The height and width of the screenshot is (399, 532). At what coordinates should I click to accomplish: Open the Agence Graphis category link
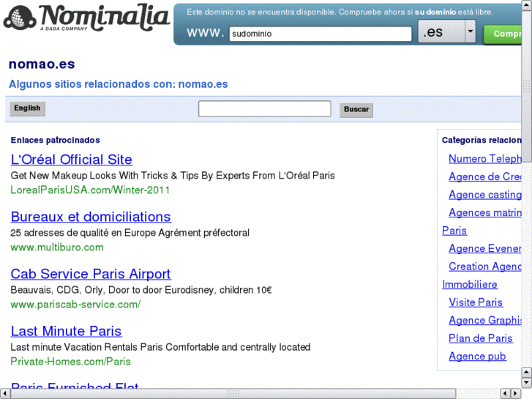pos(485,321)
